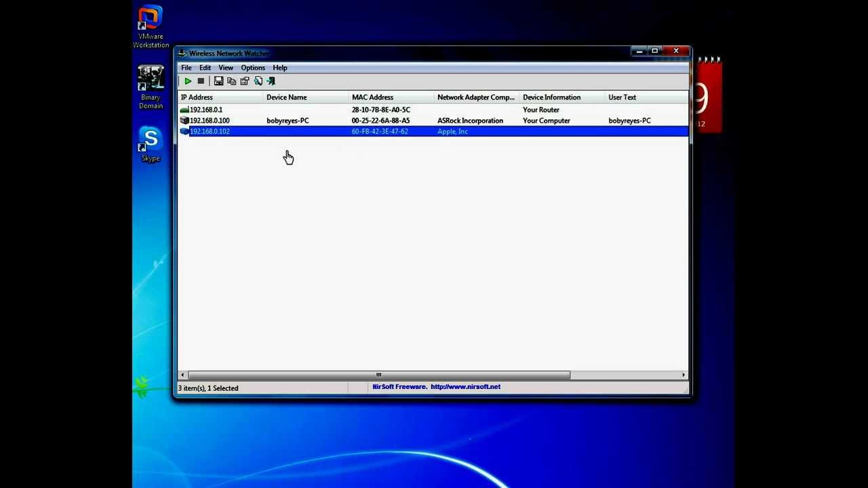Open the Help menu
Viewport: 868px width, 488px height.
280,68
